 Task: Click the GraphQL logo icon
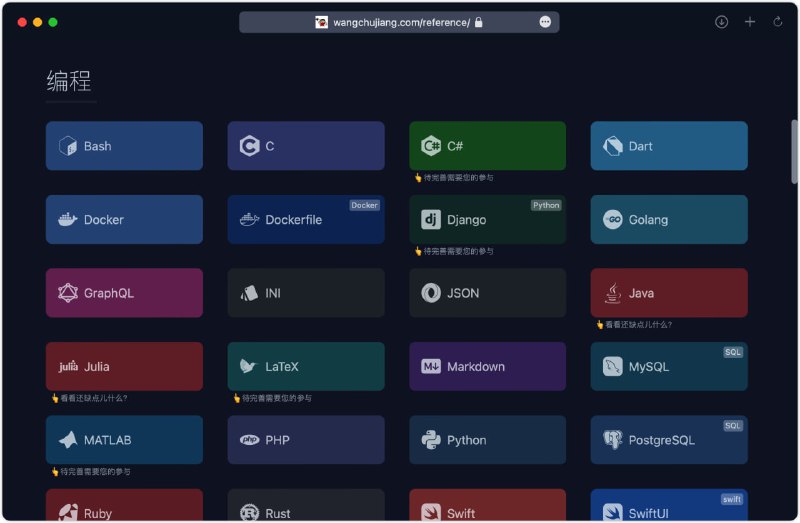pyautogui.click(x=68, y=293)
